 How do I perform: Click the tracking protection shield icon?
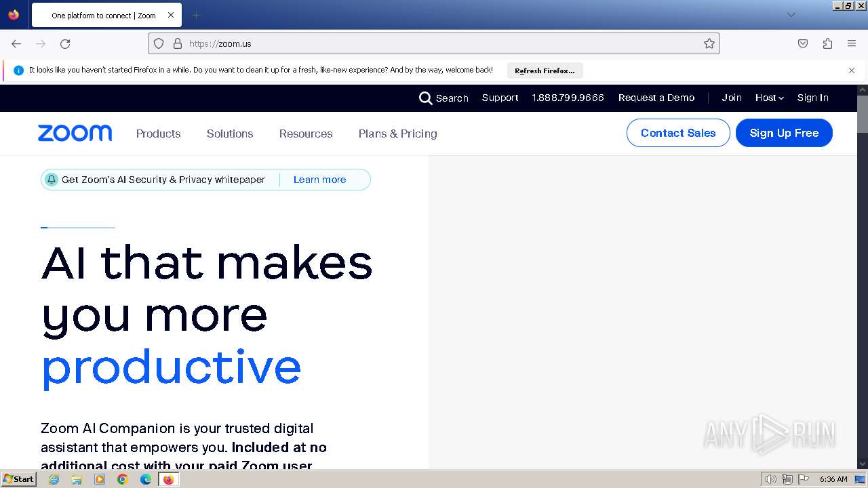tap(159, 43)
